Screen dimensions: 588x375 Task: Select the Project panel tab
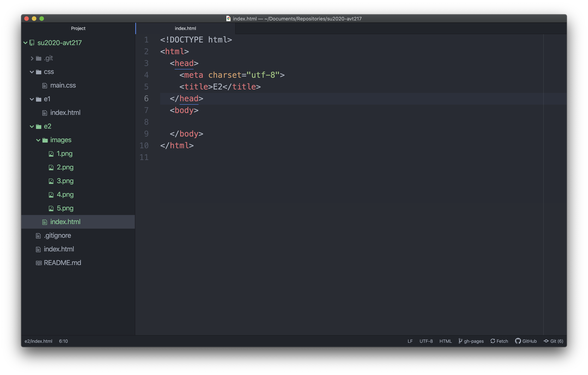click(78, 28)
